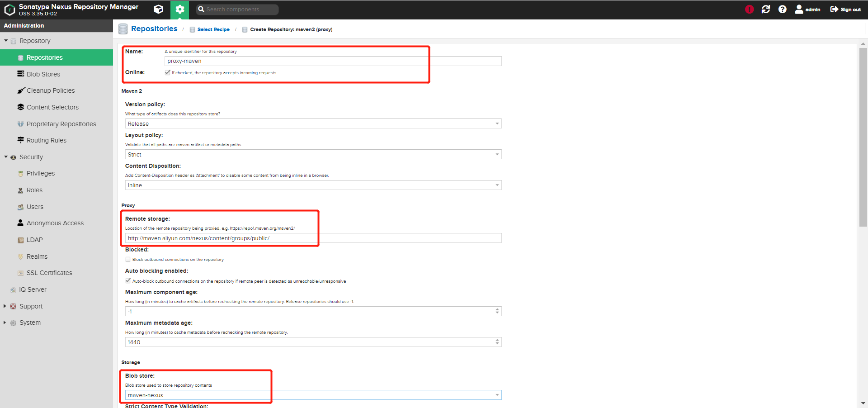
Task: Click the Sign out icon
Action: point(834,9)
